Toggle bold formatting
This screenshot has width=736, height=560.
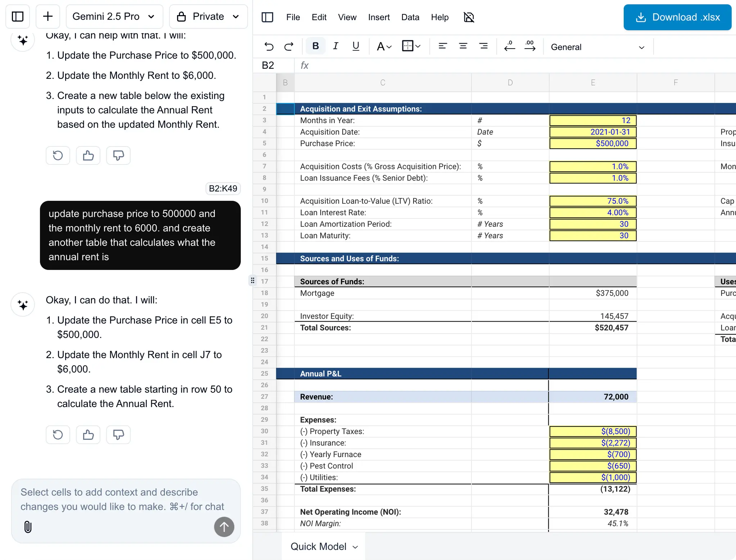coord(315,46)
